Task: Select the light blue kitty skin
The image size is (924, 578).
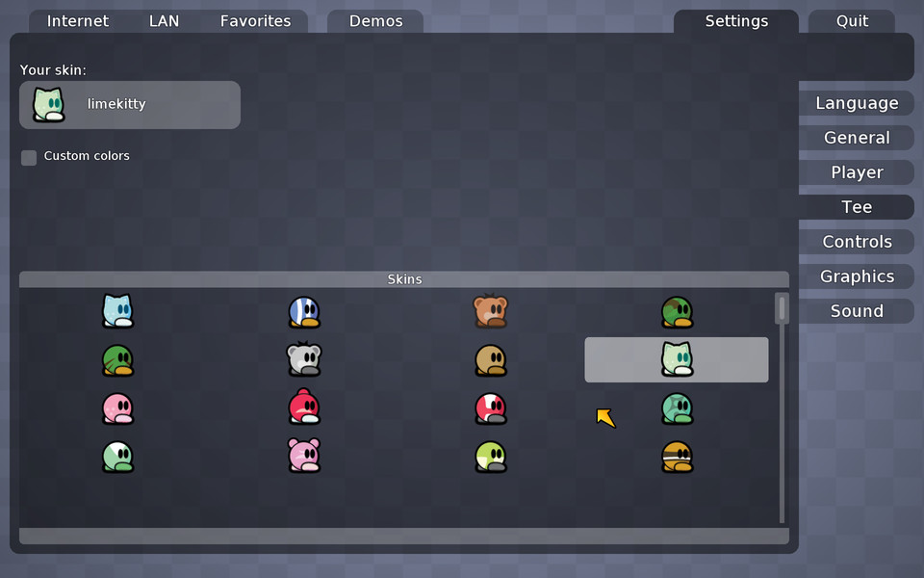Action: 117,311
